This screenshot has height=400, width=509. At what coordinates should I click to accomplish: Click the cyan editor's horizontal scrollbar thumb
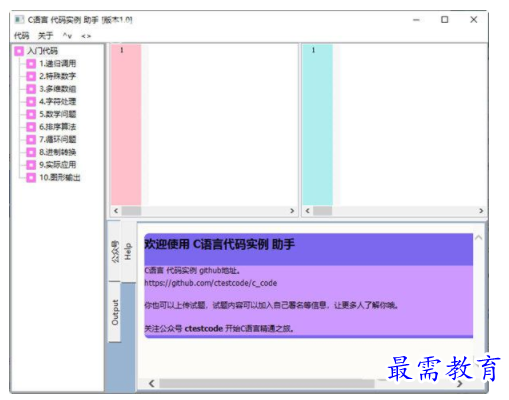tap(323, 211)
